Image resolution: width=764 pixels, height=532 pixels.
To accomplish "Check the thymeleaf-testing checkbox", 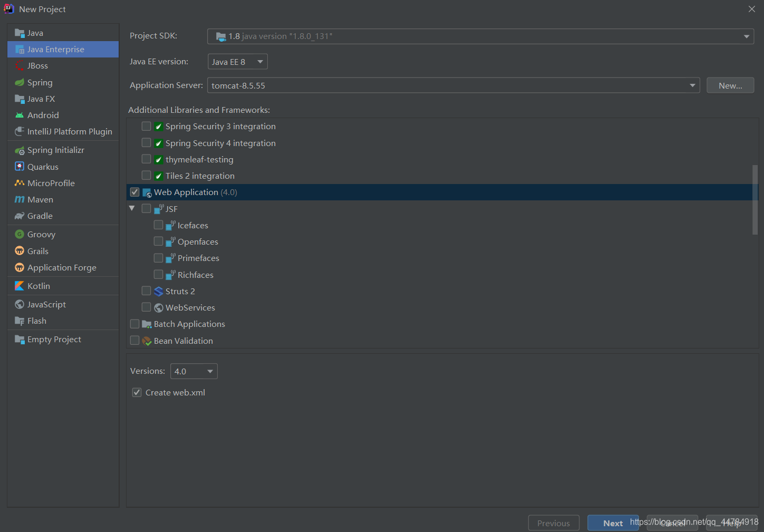I will point(147,159).
